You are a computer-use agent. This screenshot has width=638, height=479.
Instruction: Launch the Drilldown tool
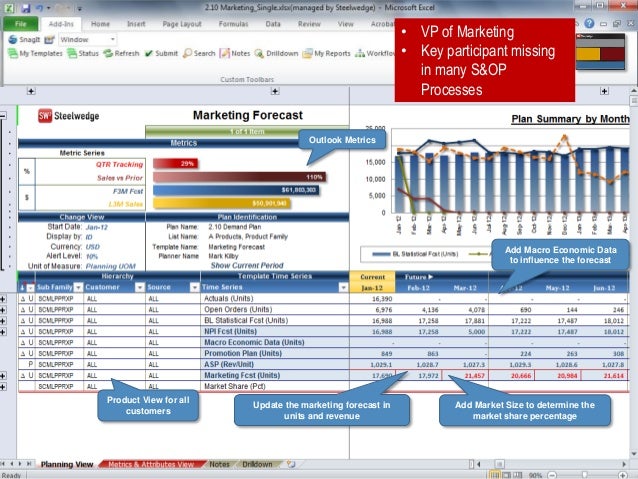[276, 53]
